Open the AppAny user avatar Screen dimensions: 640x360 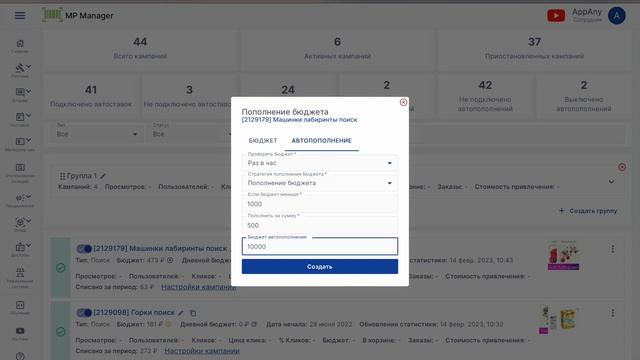(616, 16)
